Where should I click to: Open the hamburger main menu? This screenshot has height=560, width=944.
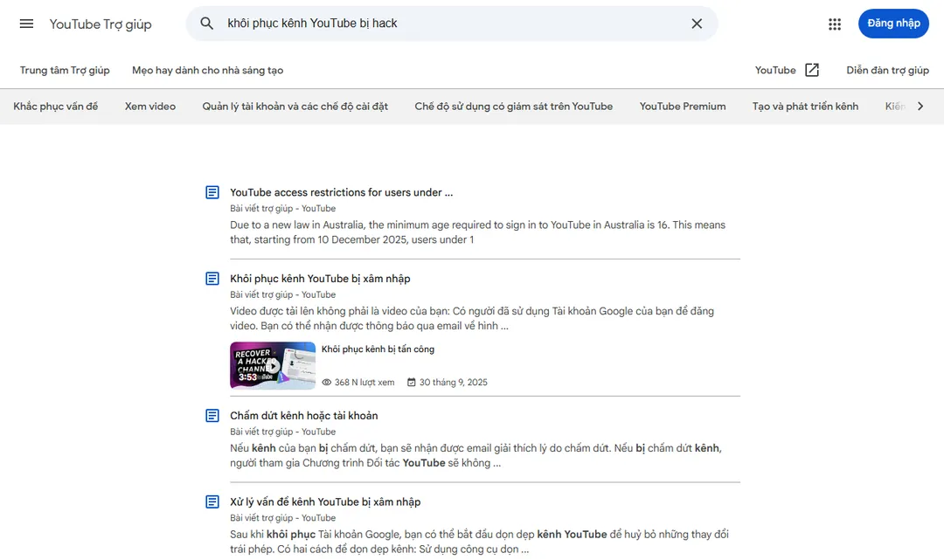coord(26,24)
